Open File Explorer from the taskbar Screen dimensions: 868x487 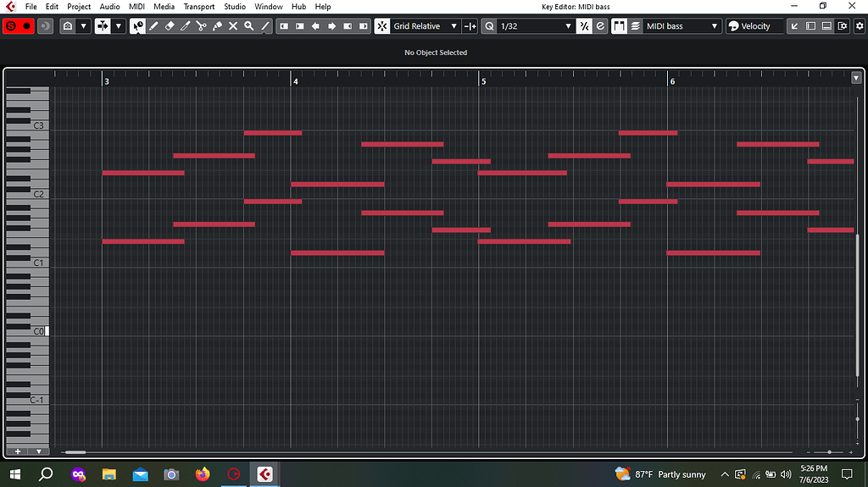[109, 474]
